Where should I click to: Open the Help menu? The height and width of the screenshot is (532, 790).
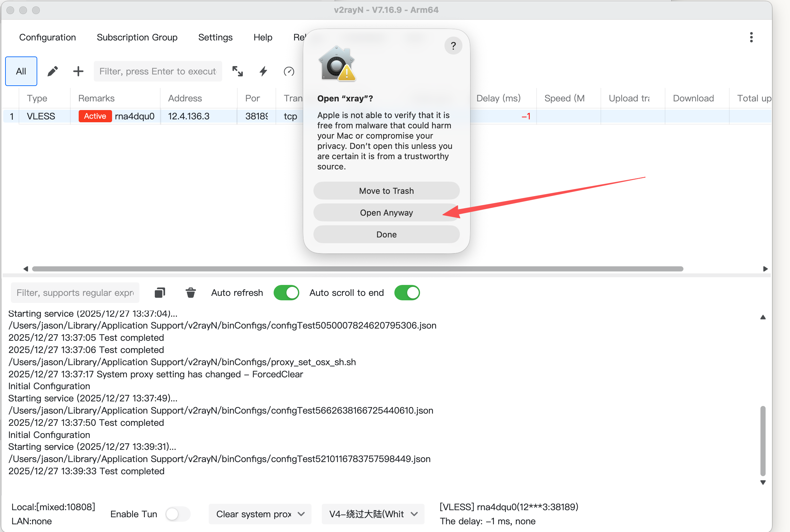coord(263,37)
